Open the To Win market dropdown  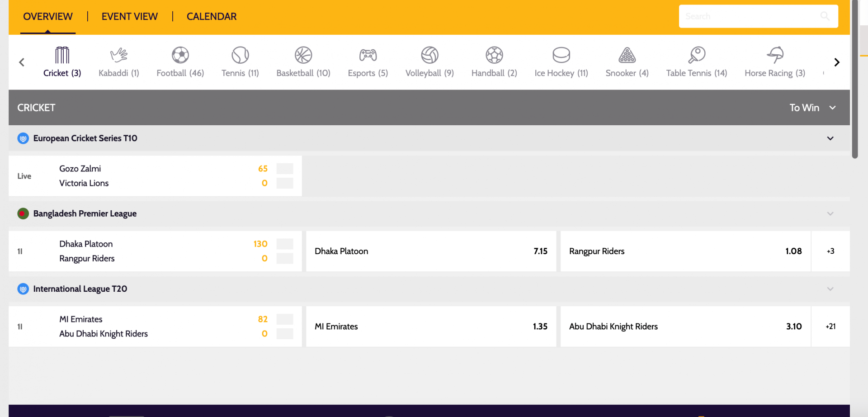click(812, 108)
